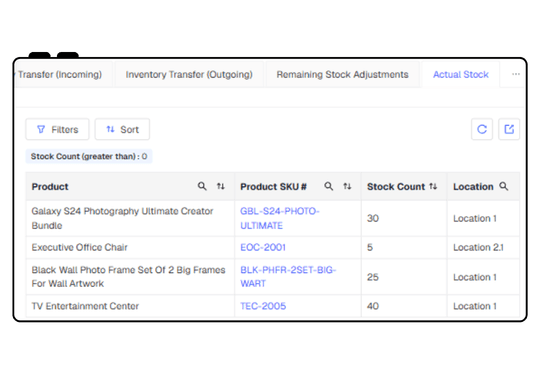This screenshot has height=384, width=540.
Task: Click the Location header label
Action: [x=473, y=187]
